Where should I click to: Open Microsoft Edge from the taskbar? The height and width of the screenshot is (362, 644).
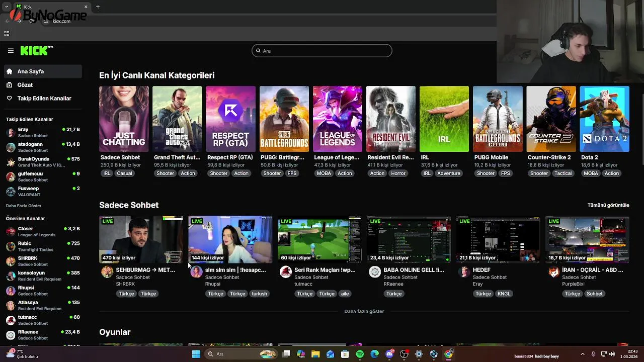coord(374,354)
